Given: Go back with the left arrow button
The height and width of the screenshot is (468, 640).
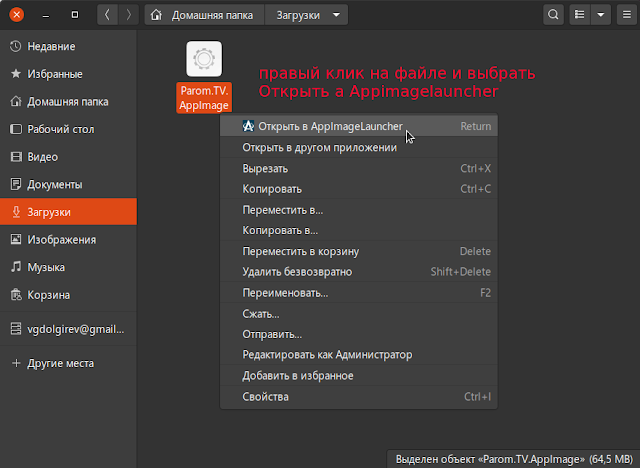Looking at the screenshot, I should tap(107, 15).
